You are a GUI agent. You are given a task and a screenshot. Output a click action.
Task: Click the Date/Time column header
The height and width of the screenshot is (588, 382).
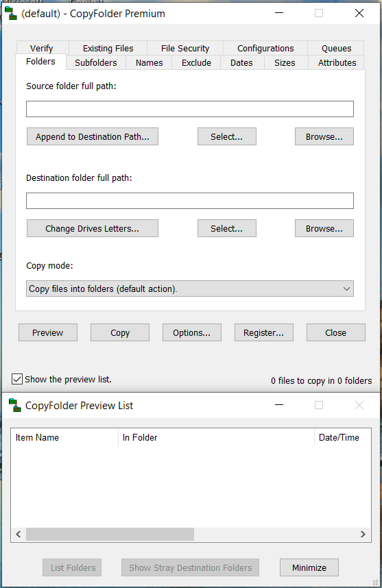click(x=343, y=437)
